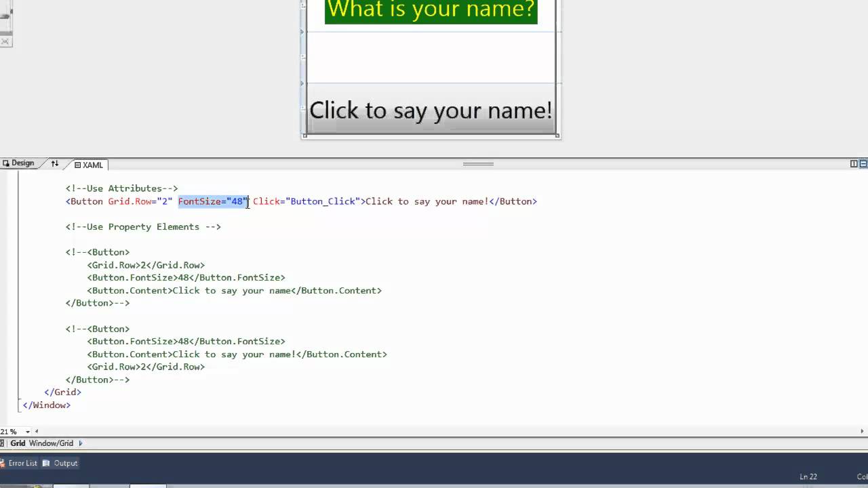Click the <!--Use Property Elements --> comment line
Viewport: 868px width, 488px height.
[x=143, y=227]
